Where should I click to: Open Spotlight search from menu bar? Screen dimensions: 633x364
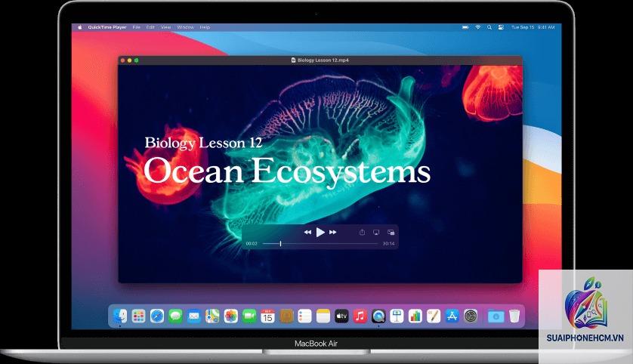(x=489, y=27)
